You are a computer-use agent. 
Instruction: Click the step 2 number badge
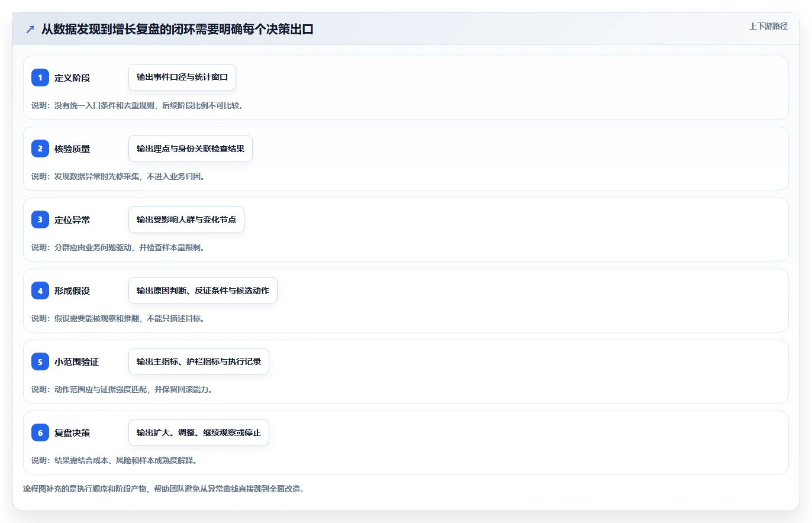point(40,148)
